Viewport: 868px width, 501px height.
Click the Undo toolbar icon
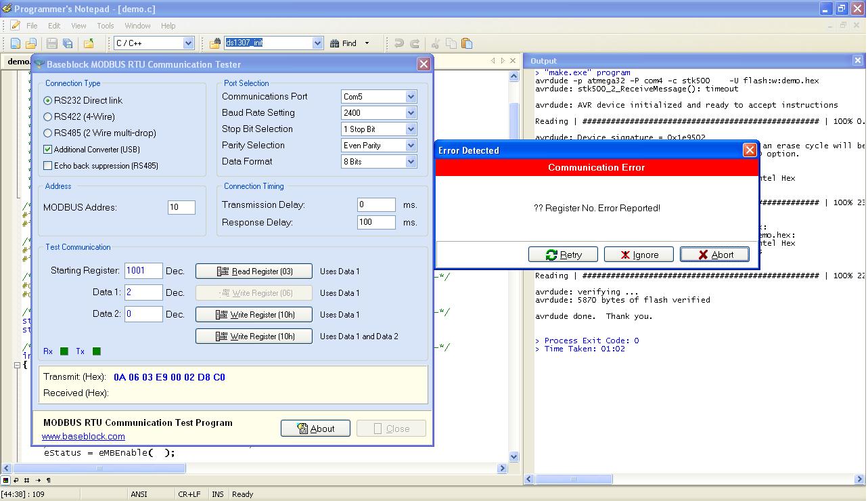399,43
